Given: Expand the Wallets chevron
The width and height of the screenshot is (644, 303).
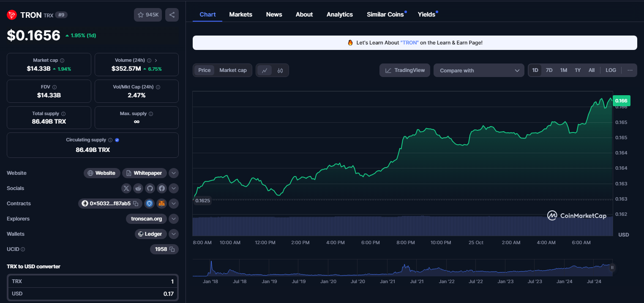Looking at the screenshot, I should pos(174,234).
